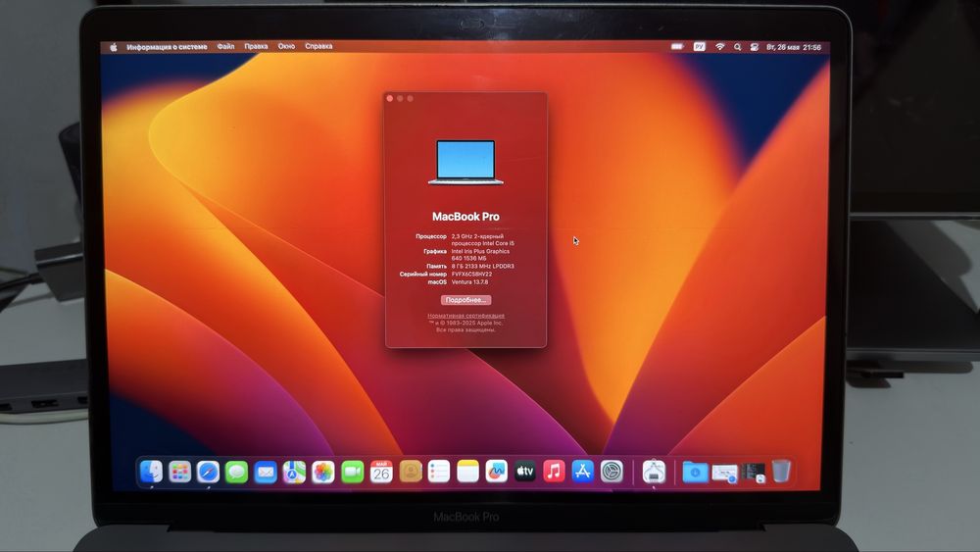Click the Серийный номер label
Image resolution: width=980 pixels, height=552 pixels.
click(x=423, y=274)
